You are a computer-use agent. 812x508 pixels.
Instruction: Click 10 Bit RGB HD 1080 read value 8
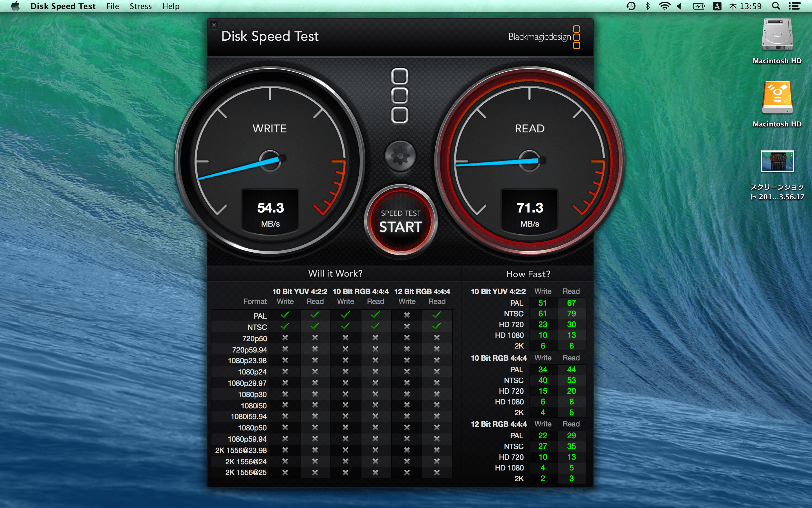[572, 402]
